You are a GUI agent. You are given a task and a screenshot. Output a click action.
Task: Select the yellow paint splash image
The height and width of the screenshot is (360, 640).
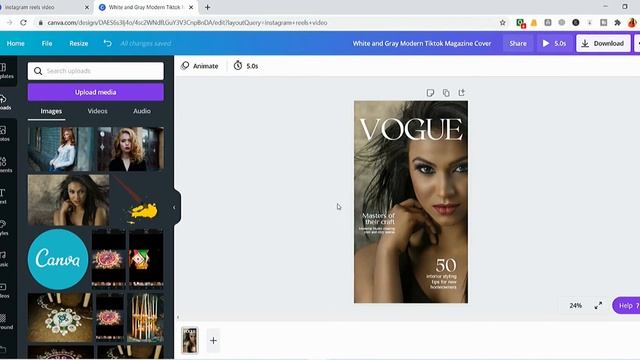(x=138, y=200)
